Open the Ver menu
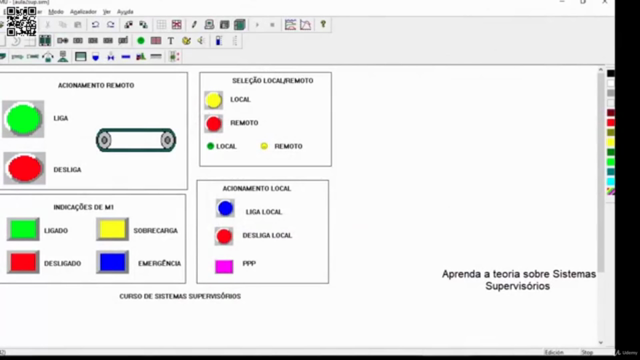Screen dimensions: 640x360 tap(107, 12)
